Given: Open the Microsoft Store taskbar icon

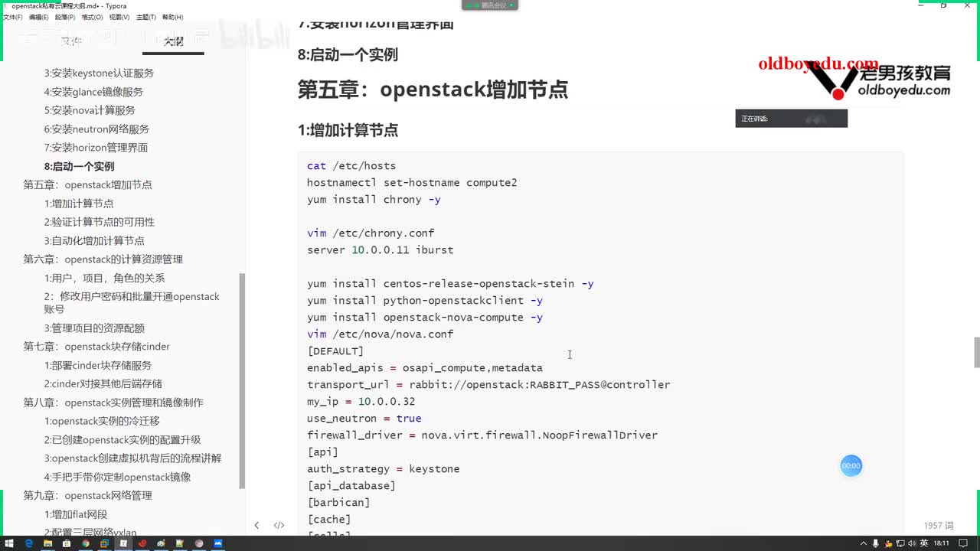Looking at the screenshot, I should [67, 543].
